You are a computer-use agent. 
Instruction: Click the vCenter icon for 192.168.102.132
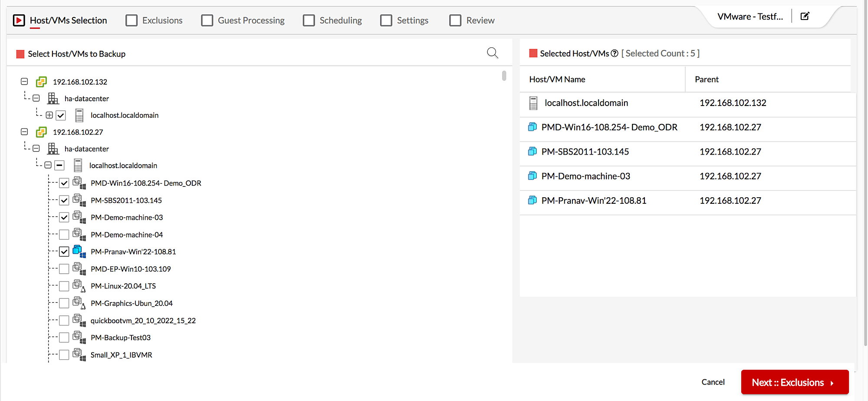click(41, 82)
